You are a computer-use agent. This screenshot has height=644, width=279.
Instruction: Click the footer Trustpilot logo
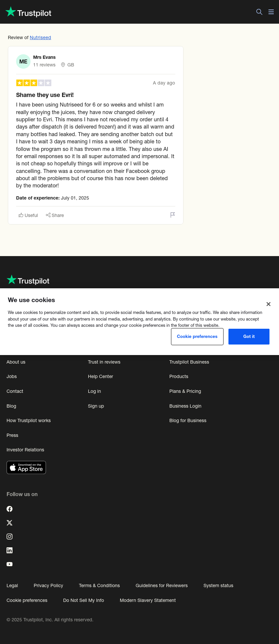point(28,280)
